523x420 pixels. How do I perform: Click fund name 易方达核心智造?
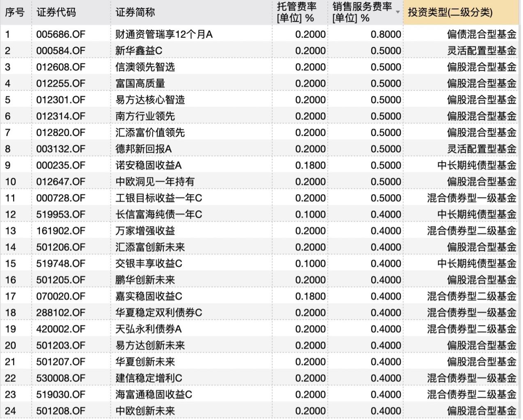[x=150, y=100]
